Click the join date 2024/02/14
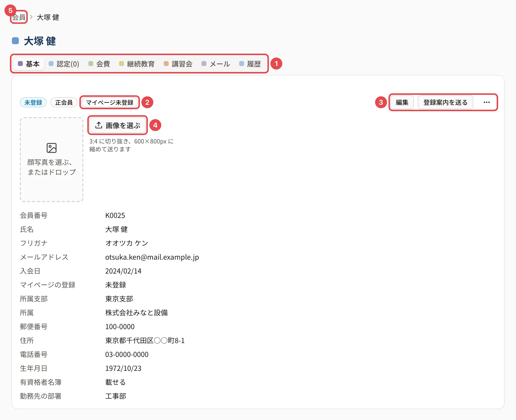This screenshot has width=516, height=420. pos(123,271)
